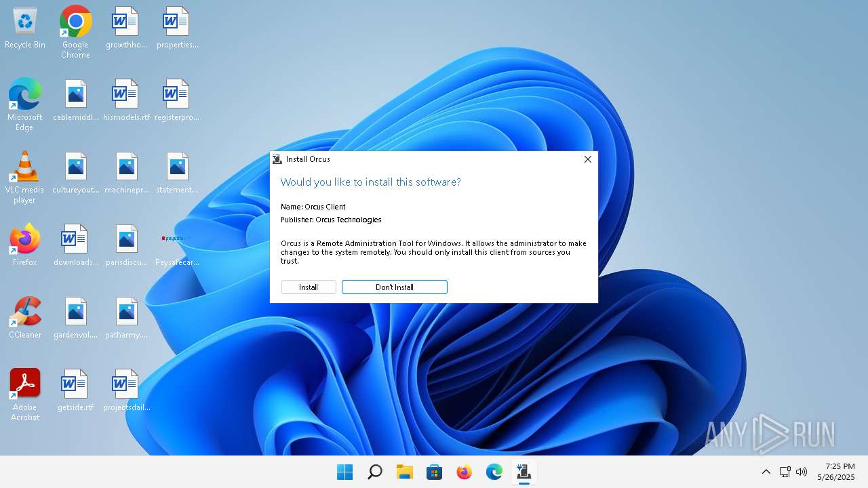Select the patharmy... image file
This screenshot has width=868, height=488.
coord(126,319)
